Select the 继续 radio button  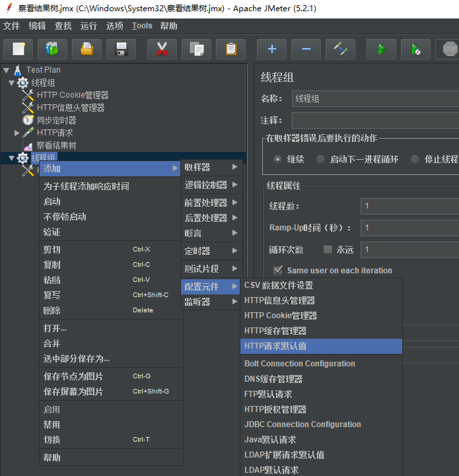click(x=277, y=159)
